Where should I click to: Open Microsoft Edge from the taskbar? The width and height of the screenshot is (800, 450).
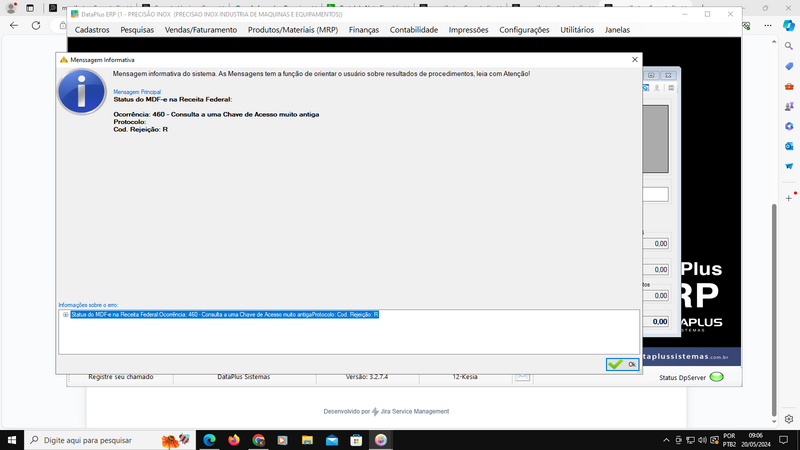209,440
